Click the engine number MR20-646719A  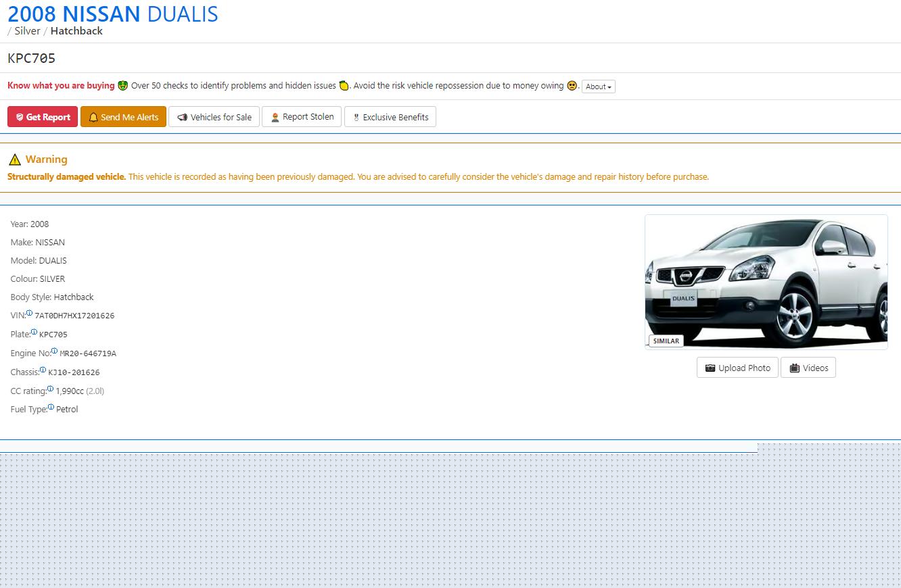[x=88, y=353]
